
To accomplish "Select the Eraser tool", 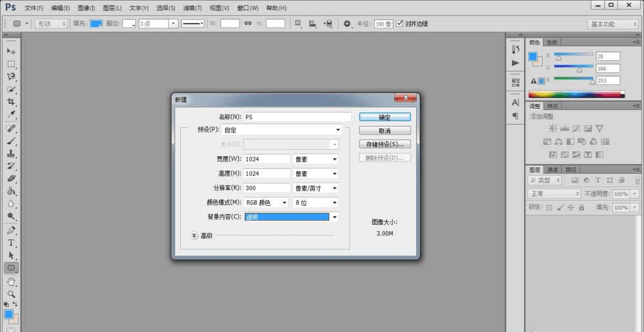I will pos(11,178).
